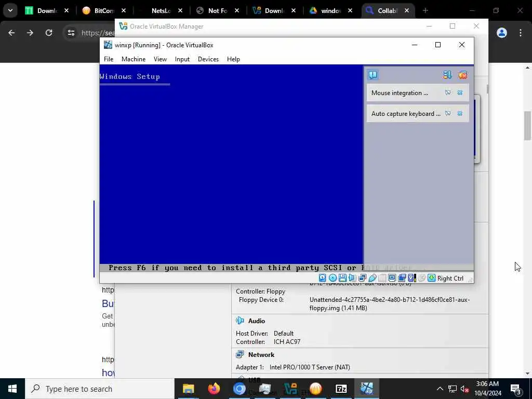Show hidden system tray icons chevron
The image size is (532, 399).
click(x=440, y=389)
